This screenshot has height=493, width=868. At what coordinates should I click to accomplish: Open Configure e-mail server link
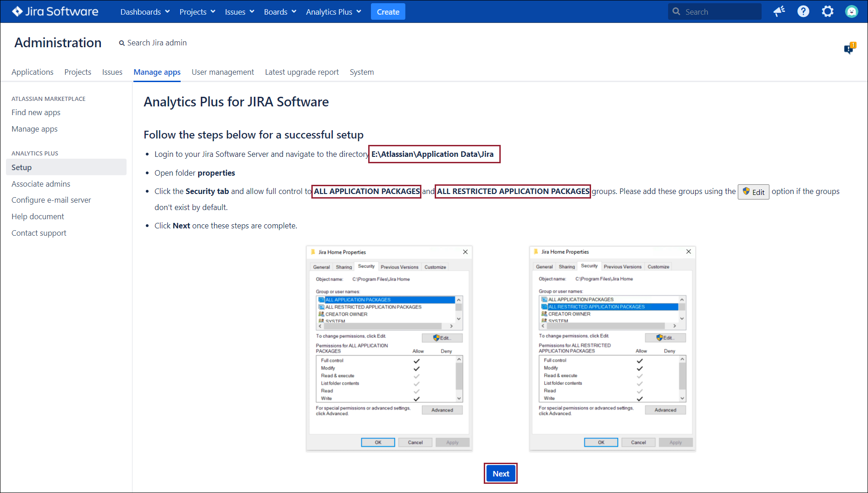click(51, 200)
